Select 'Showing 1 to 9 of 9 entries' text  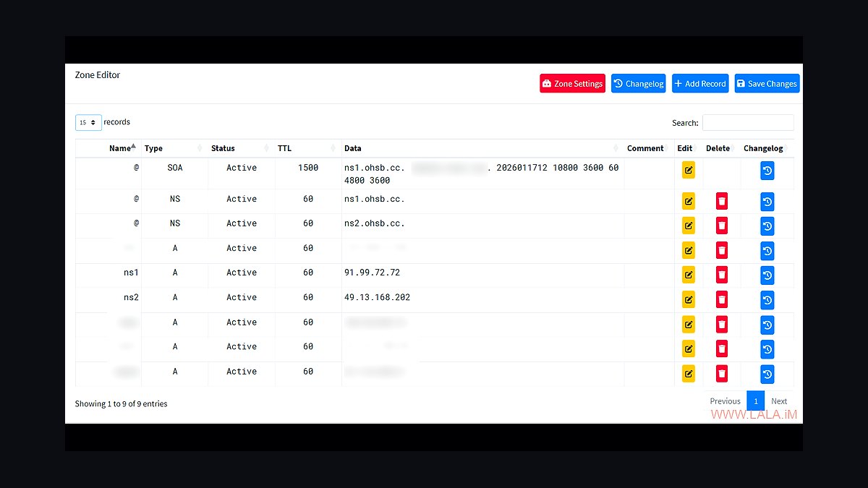pos(121,404)
